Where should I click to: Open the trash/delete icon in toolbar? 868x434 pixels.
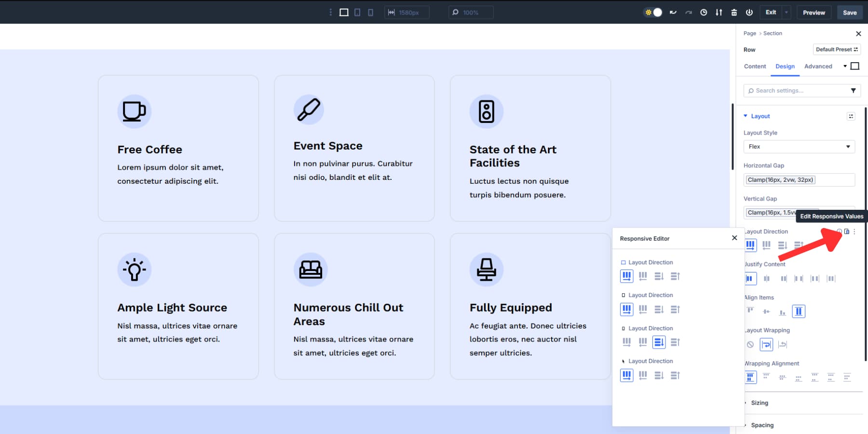pos(733,13)
